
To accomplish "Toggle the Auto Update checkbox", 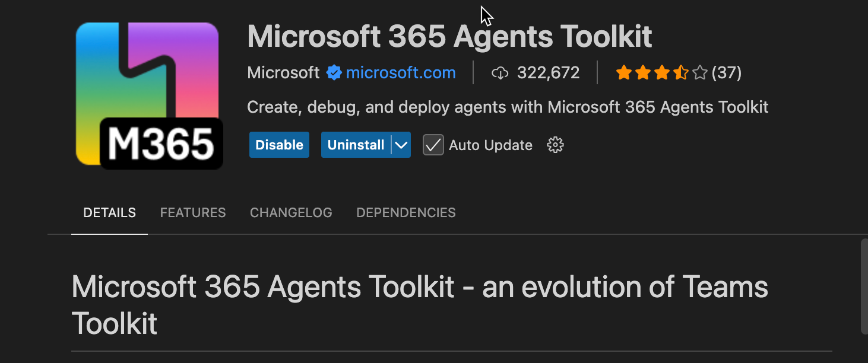I will pyautogui.click(x=433, y=145).
